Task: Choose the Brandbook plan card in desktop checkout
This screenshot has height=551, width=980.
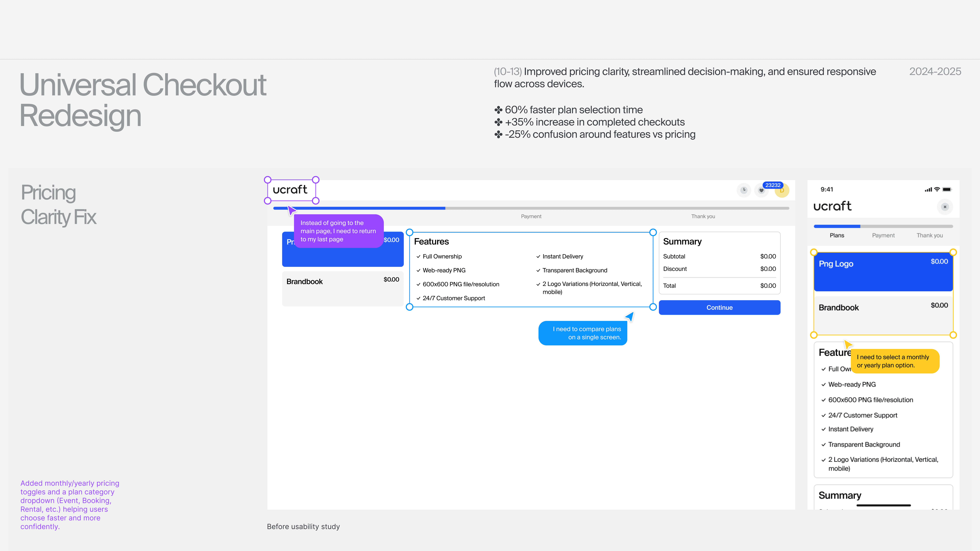Action: pos(343,289)
